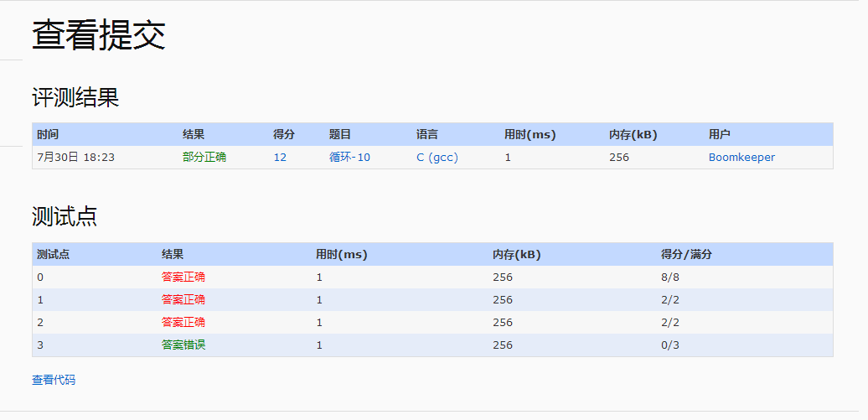Screen dimensions: 868x420
Task: Click the 得分/满分 column header
Action: point(686,255)
